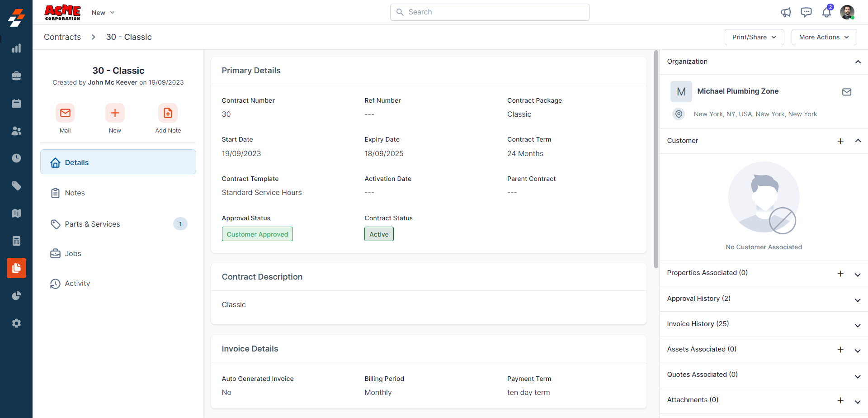The height and width of the screenshot is (418, 868).
Task: Open the calendar icon in left sidebar
Action: (16, 104)
